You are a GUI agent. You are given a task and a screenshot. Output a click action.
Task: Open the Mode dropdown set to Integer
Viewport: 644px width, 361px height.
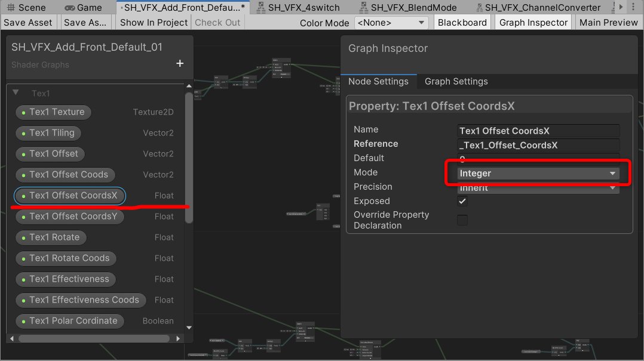538,173
